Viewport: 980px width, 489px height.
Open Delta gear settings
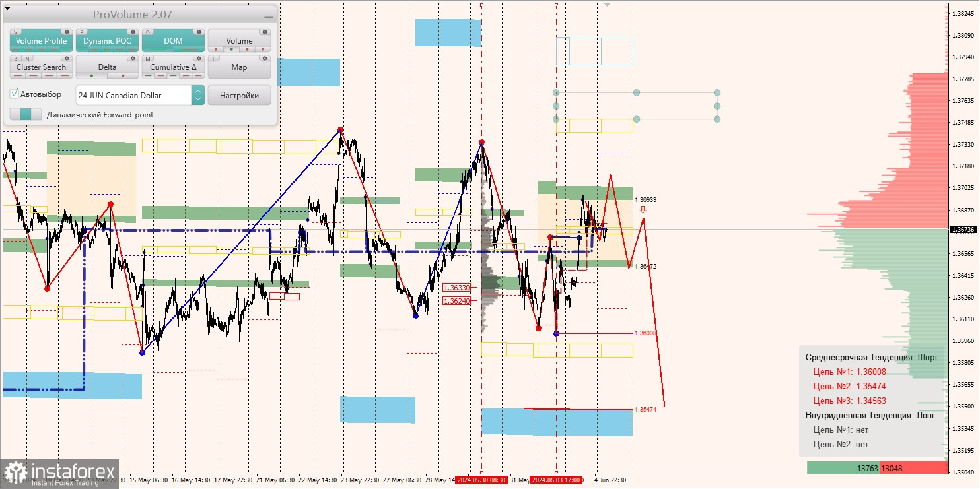point(133,58)
